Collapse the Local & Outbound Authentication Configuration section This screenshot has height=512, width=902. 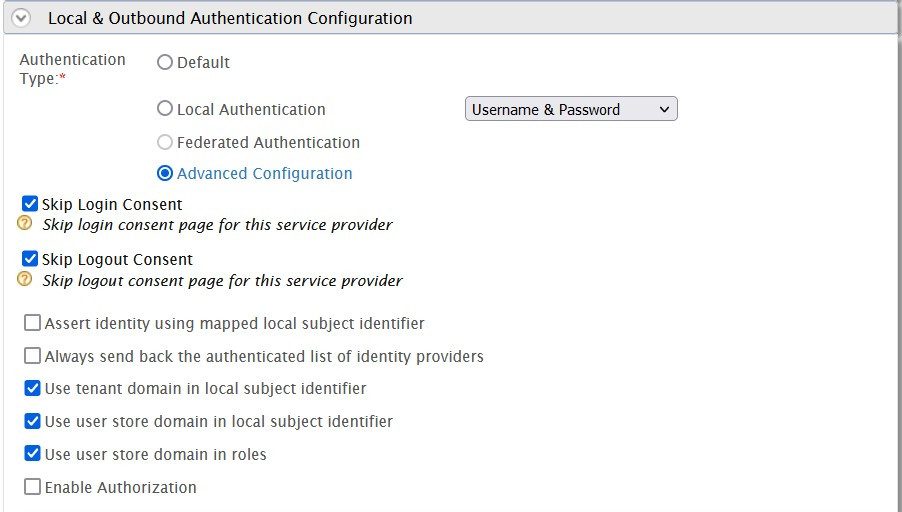(x=21, y=18)
